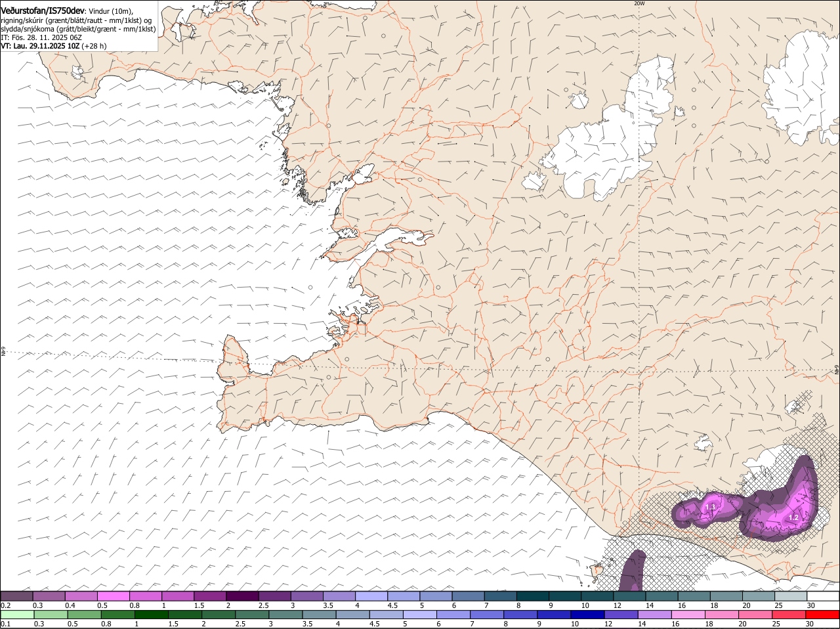Viewport: 840px width, 629px height.
Task: Select the light blue 4 swatch in the snow scale
Action: pos(371,596)
